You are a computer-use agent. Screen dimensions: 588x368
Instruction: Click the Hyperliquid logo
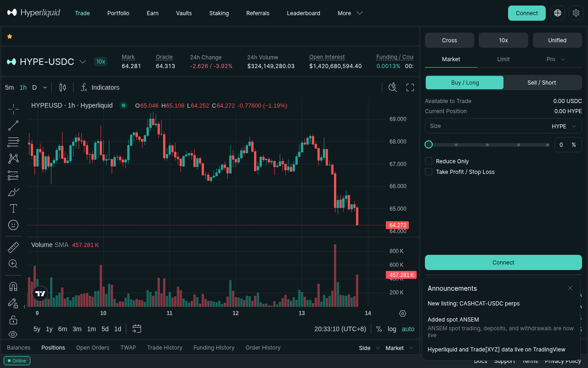(34, 13)
